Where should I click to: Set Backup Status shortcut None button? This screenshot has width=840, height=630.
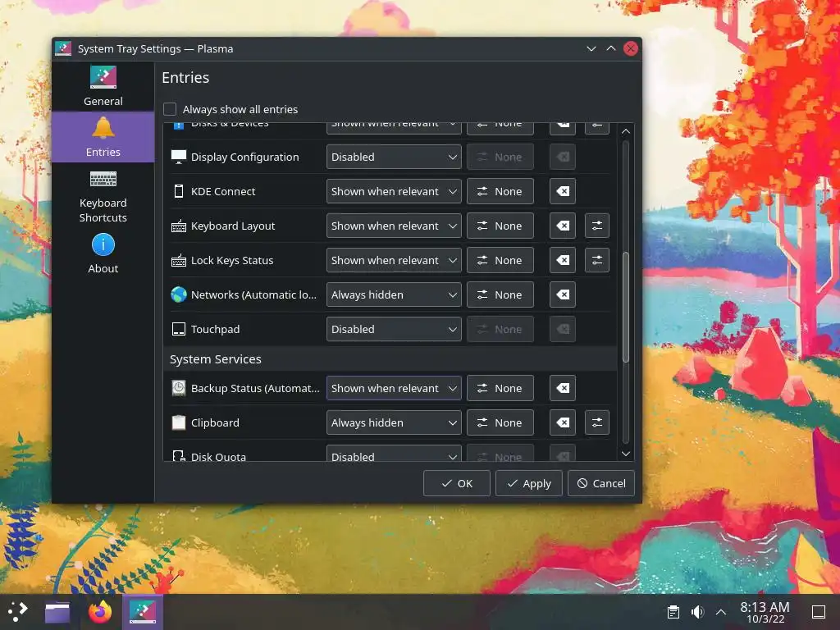pyautogui.click(x=500, y=388)
